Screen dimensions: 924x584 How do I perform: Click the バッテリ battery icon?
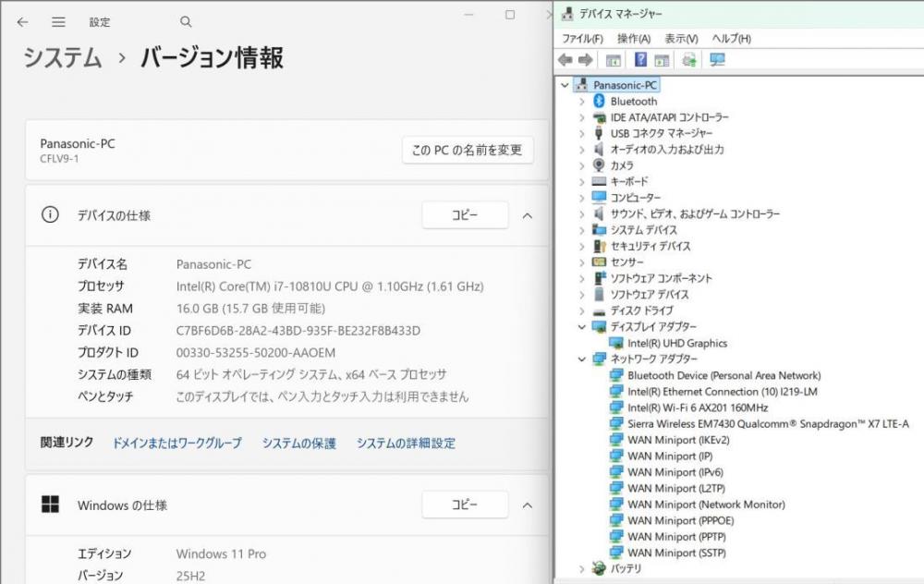click(600, 568)
